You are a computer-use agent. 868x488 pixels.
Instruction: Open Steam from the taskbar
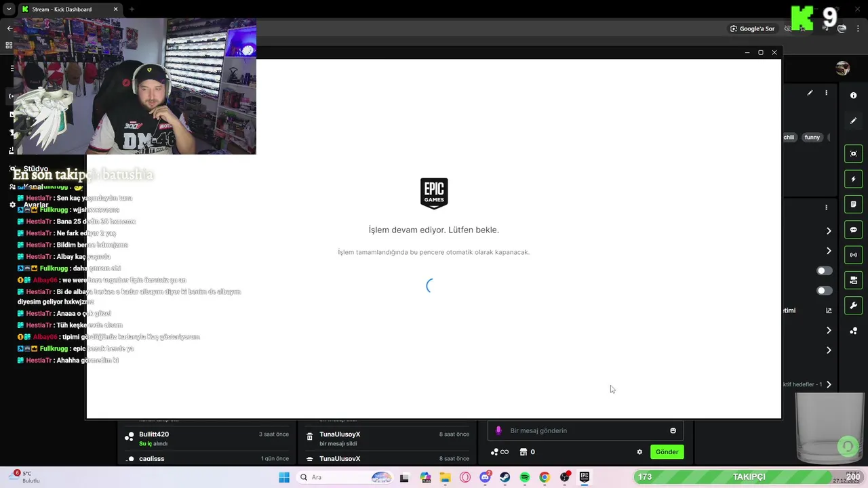(x=505, y=477)
